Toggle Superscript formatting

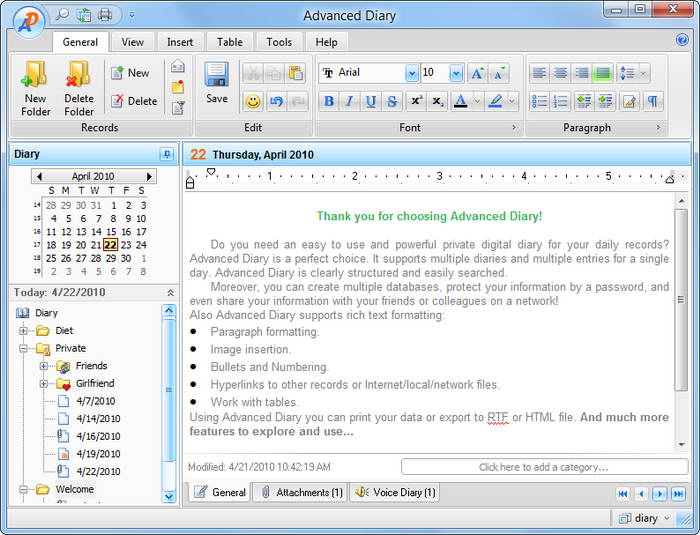point(416,101)
